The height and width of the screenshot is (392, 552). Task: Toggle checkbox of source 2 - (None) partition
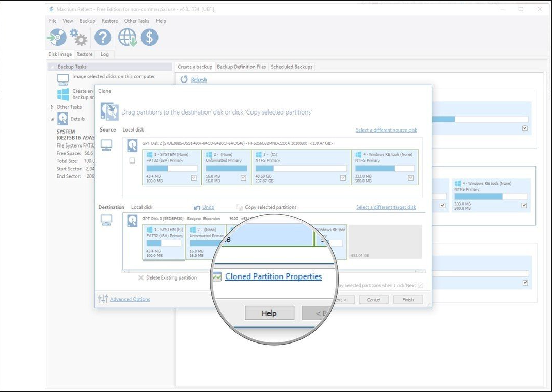[x=243, y=178]
